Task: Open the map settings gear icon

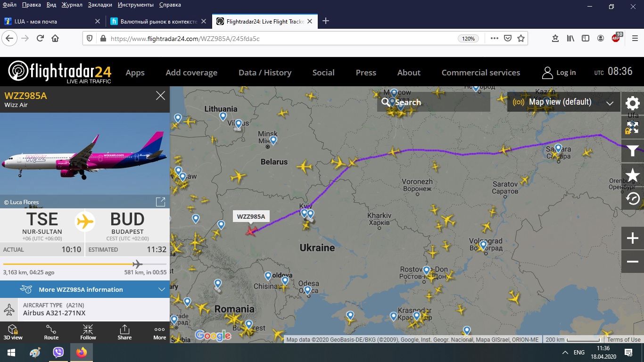Action: (x=632, y=103)
